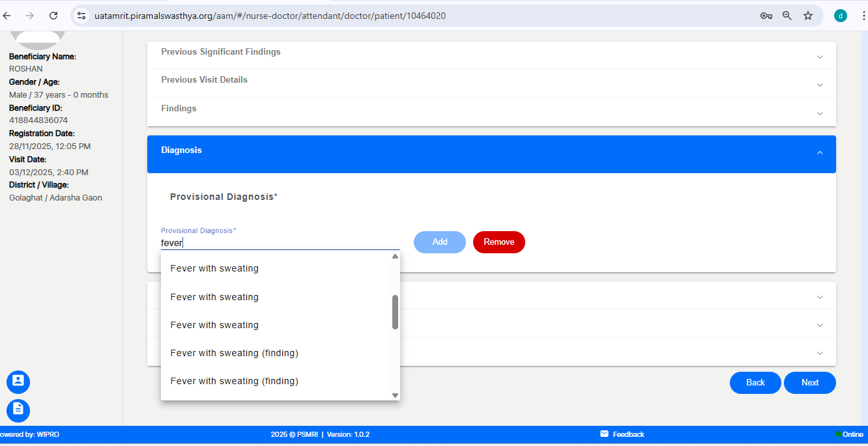Select the bottom Fever with sweating (finding) option
868x446 pixels.
[234, 381]
